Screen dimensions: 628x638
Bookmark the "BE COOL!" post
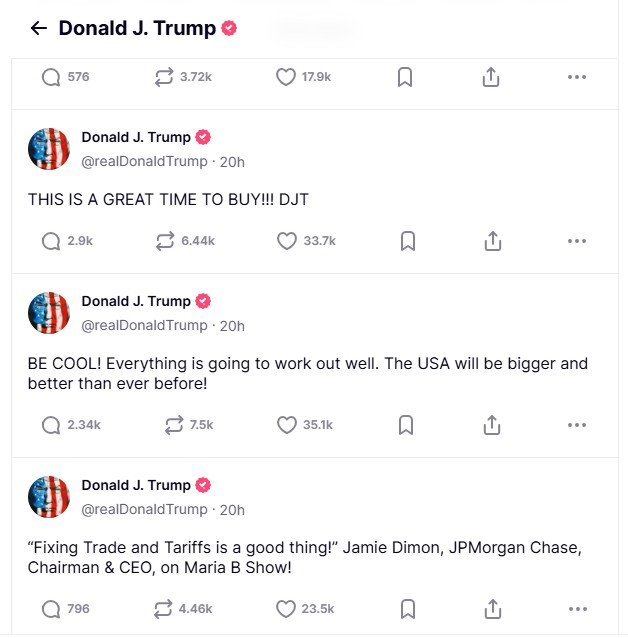(407, 425)
